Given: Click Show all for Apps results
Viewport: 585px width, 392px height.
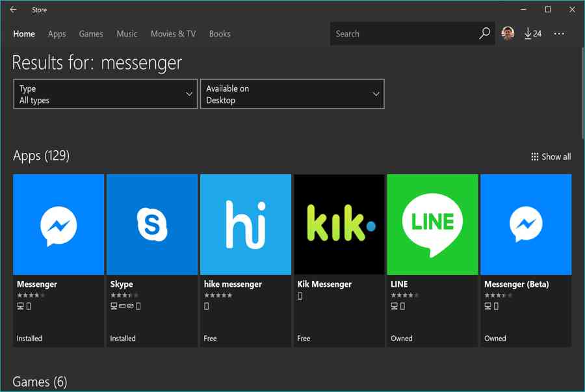Looking at the screenshot, I should [x=551, y=157].
